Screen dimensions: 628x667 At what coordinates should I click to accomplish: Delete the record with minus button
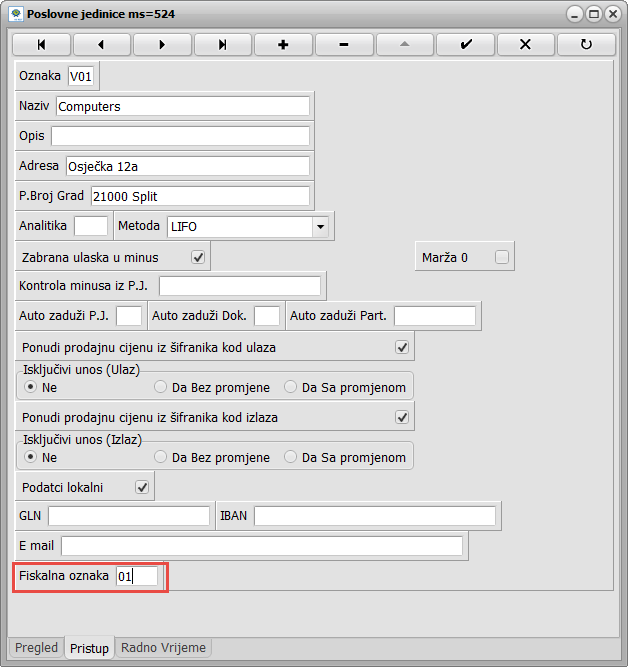pos(344,45)
